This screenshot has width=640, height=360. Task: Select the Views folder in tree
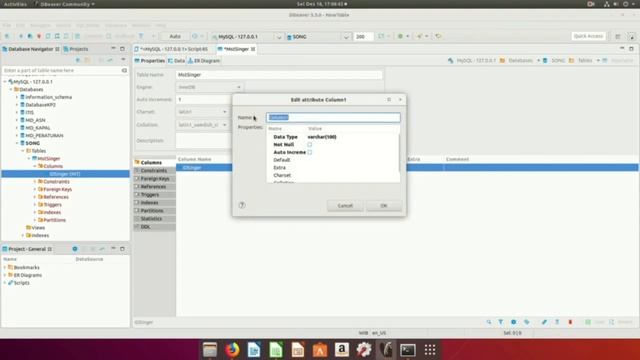pyautogui.click(x=35, y=228)
